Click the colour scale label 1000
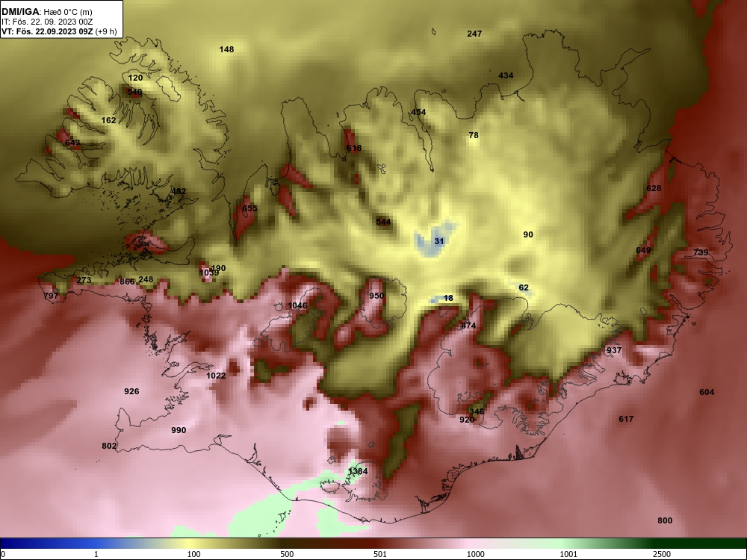This screenshot has height=560, width=747. 475,554
